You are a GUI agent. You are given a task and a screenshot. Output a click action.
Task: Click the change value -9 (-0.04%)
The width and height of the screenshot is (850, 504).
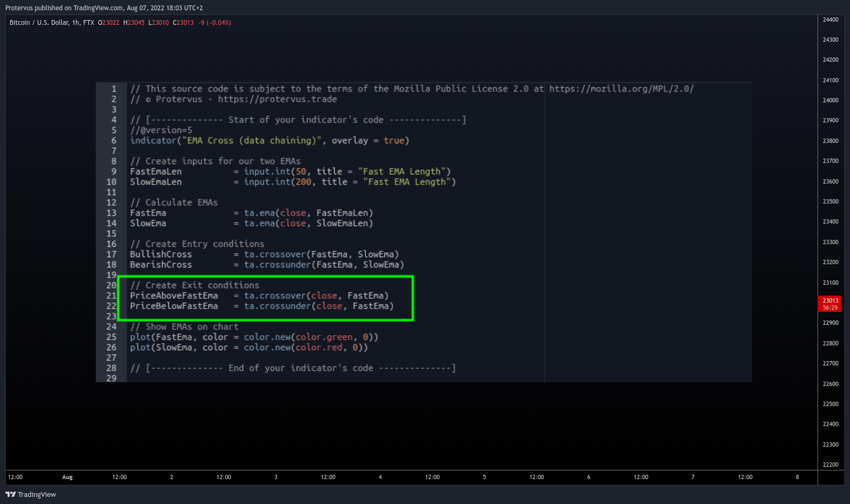[x=214, y=23]
